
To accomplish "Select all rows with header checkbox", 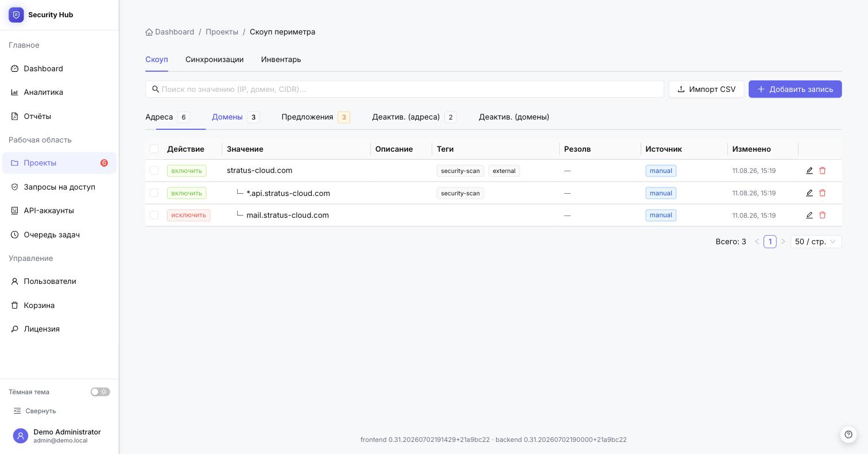I will click(x=154, y=149).
